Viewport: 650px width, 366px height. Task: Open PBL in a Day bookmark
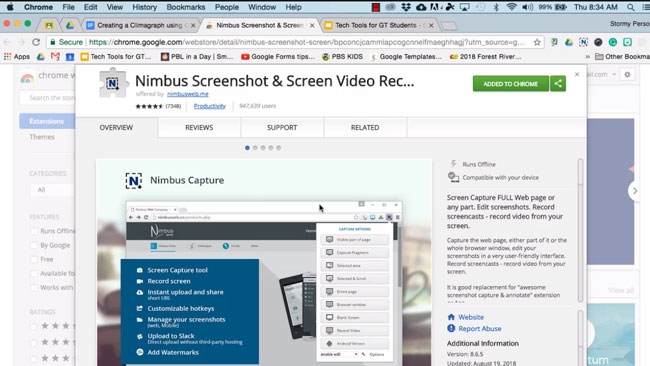pyautogui.click(x=197, y=56)
